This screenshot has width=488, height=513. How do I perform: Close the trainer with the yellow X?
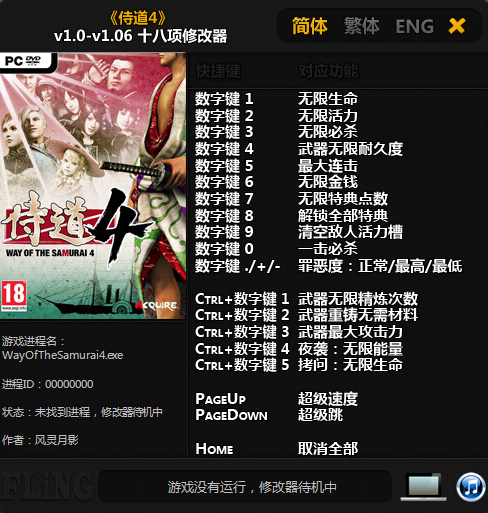pos(457,26)
